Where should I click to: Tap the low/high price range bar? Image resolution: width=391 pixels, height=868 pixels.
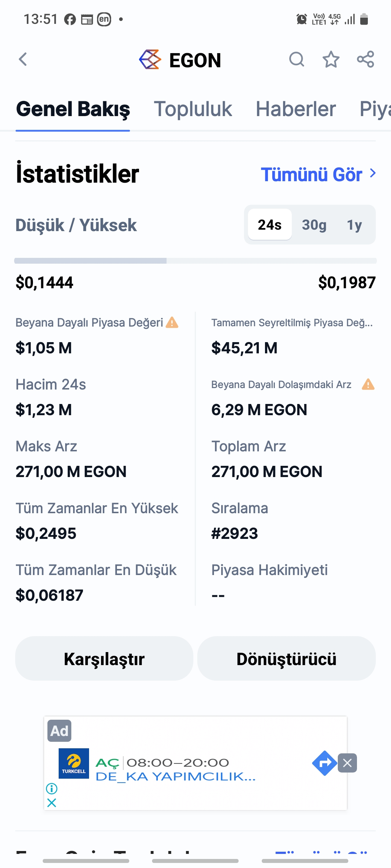[x=195, y=261]
